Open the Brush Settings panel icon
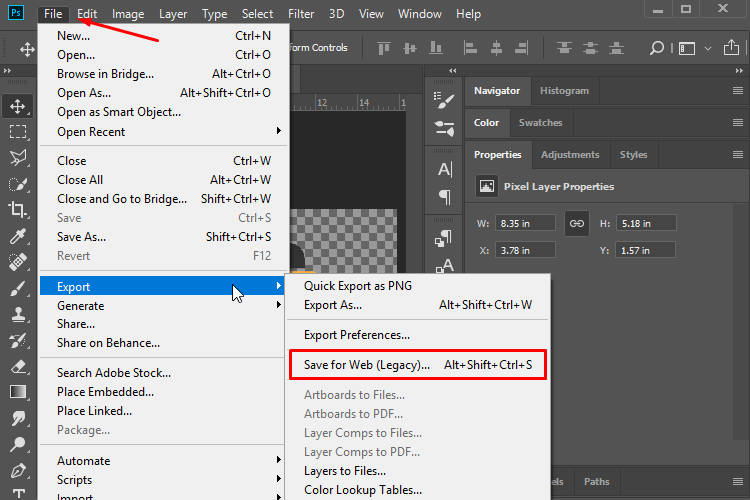 [444, 100]
